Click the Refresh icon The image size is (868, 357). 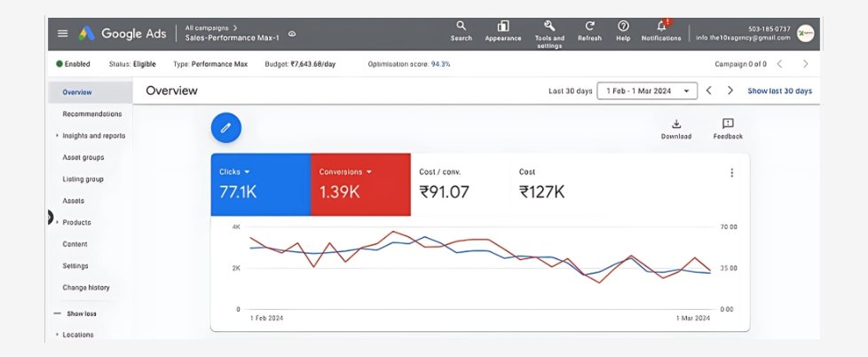click(589, 27)
